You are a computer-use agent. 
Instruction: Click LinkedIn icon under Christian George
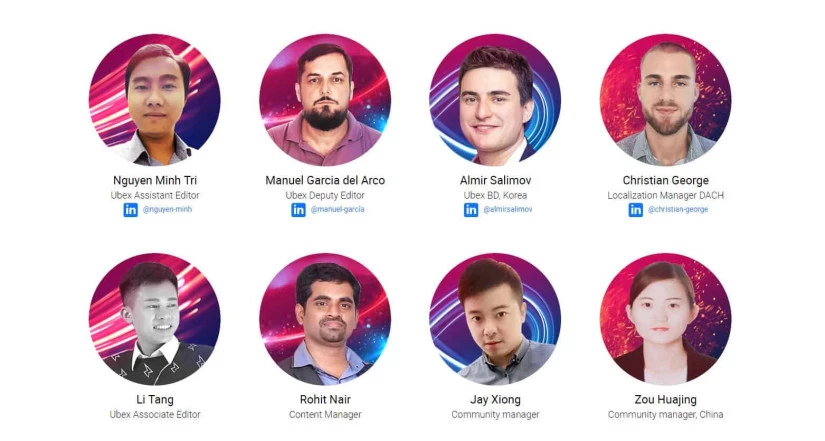coord(636,209)
